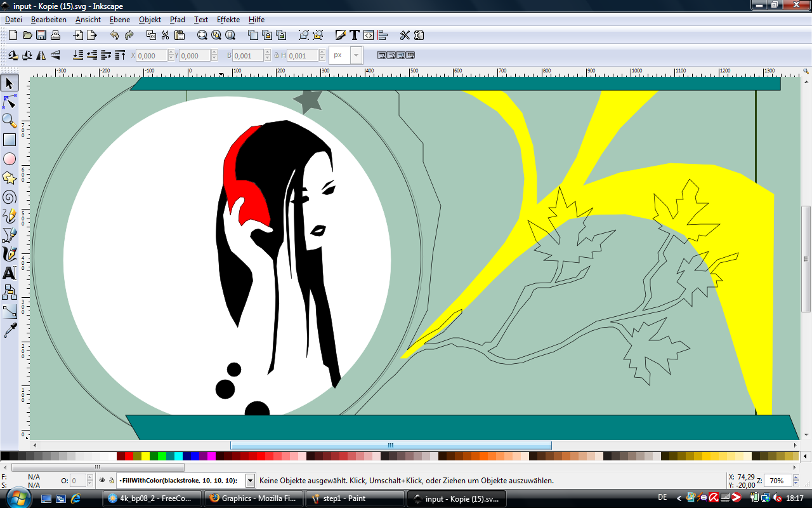
Task: Open the Effekte menu
Action: 228,20
